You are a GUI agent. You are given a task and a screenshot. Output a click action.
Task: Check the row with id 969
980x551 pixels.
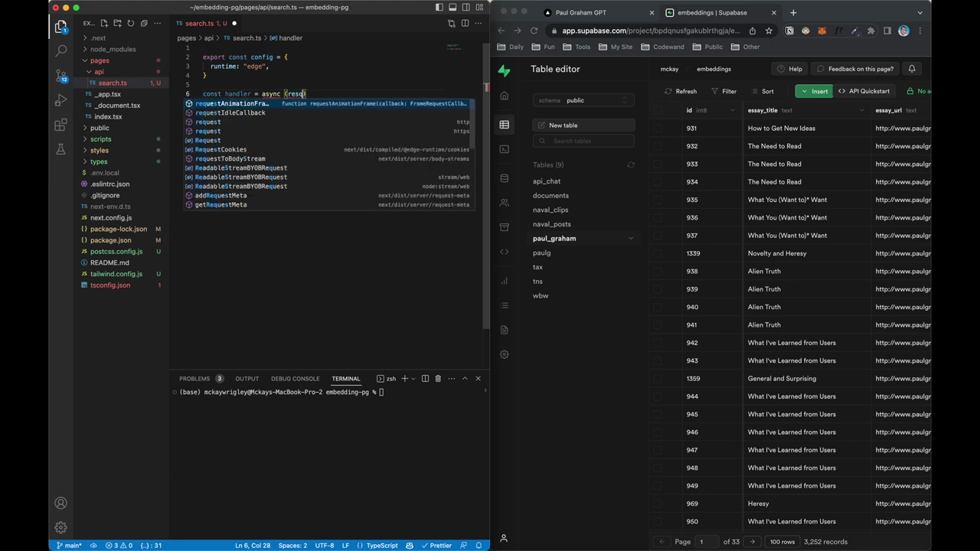coord(658,504)
